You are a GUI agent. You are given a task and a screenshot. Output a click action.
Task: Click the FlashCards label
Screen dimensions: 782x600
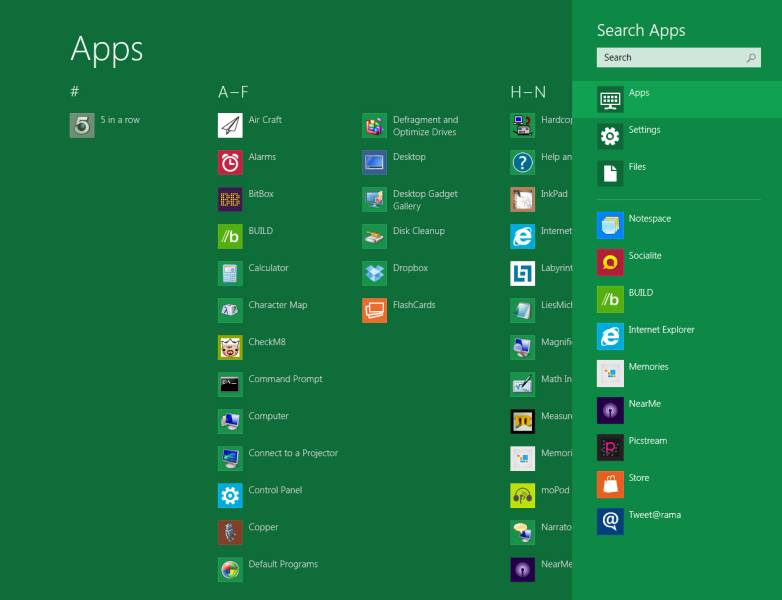pyautogui.click(x=414, y=305)
